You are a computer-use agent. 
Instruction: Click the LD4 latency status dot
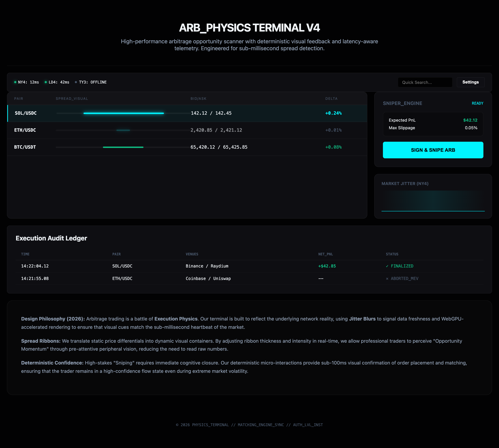point(46,82)
